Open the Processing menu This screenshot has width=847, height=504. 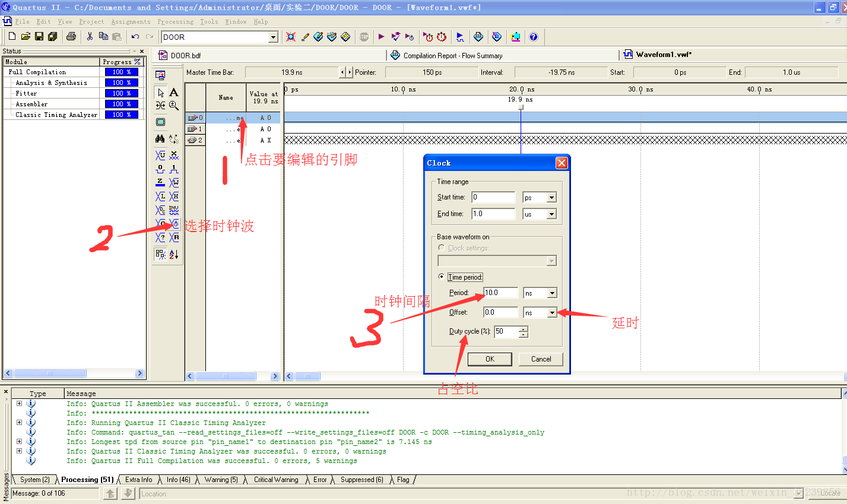pos(175,21)
